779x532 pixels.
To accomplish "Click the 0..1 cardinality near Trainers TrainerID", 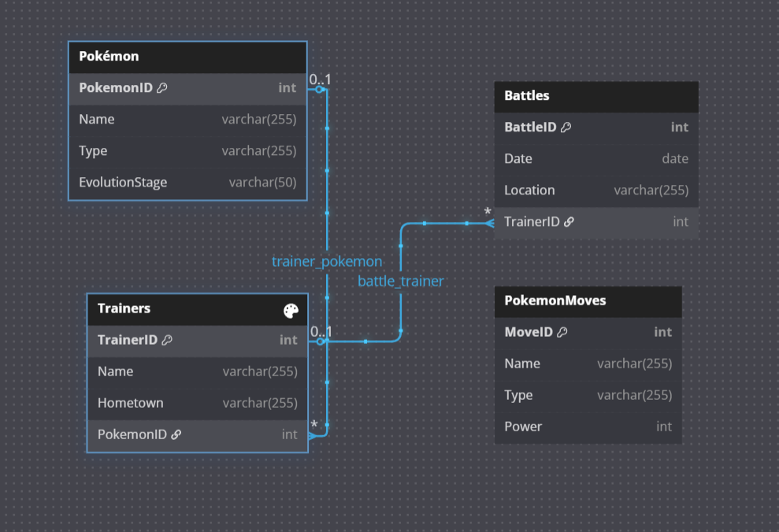I will pyautogui.click(x=321, y=331).
